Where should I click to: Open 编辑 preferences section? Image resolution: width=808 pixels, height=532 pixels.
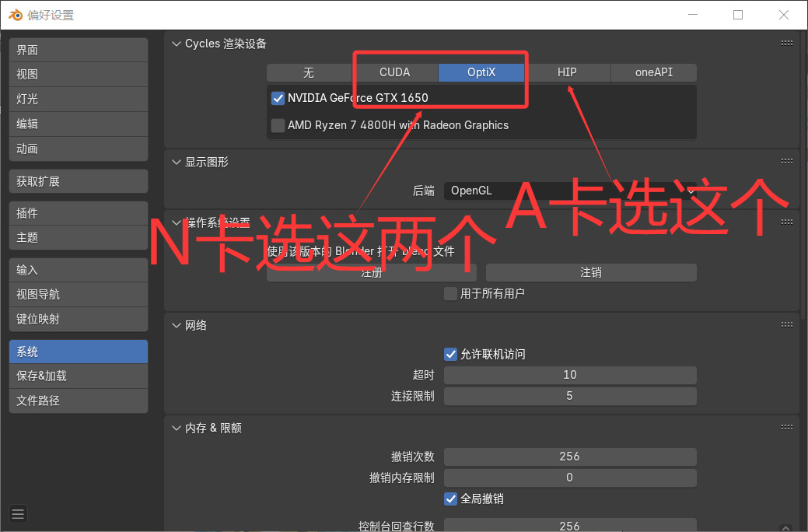pyautogui.click(x=79, y=124)
